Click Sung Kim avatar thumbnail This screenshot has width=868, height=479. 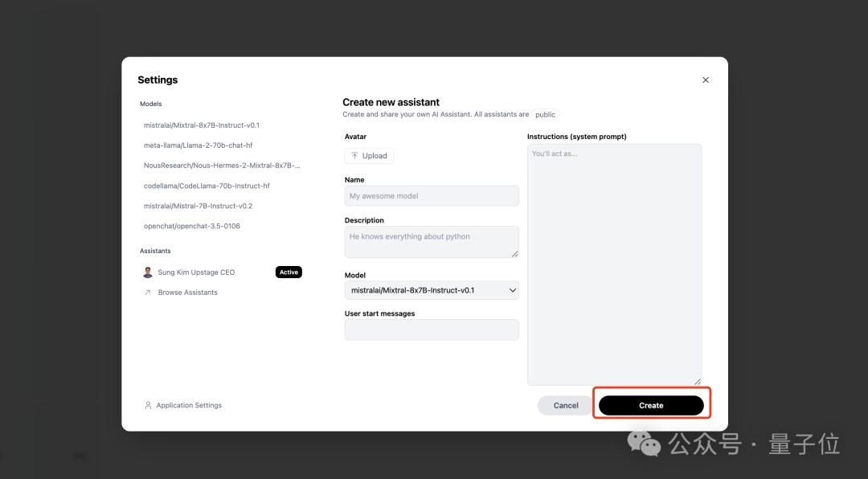point(148,272)
